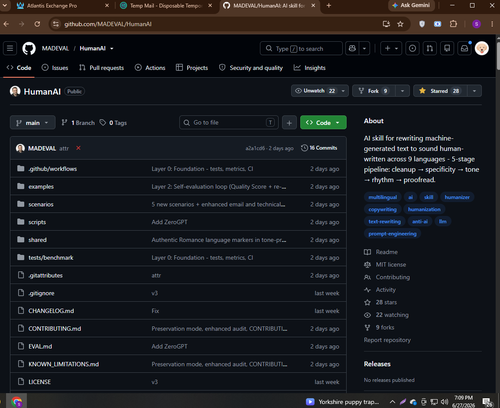The height and width of the screenshot is (408, 500).
Task: Open the Issues shortcut icon in the header
Action: (x=412, y=49)
